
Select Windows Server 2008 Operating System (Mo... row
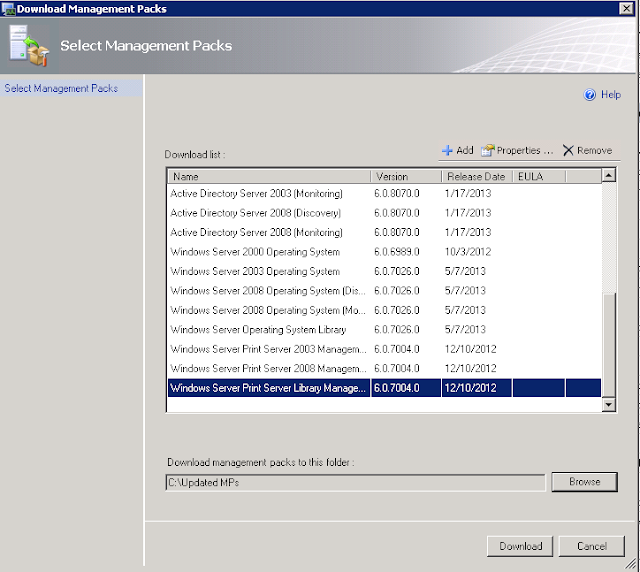(x=384, y=310)
